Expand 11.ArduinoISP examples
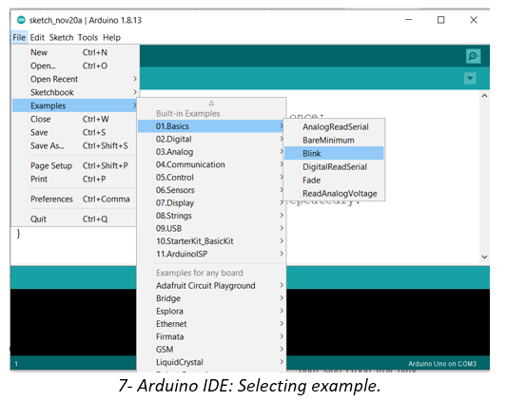526x420 pixels. point(211,254)
